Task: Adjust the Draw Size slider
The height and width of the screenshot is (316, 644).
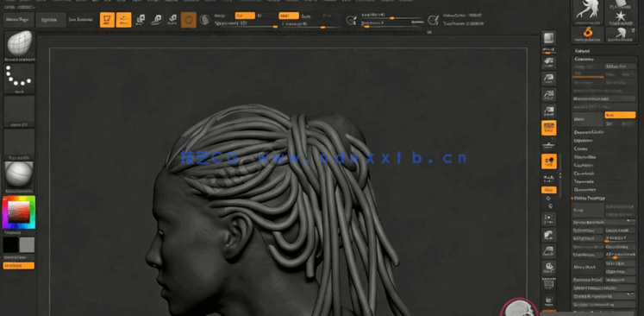Action: [392, 25]
